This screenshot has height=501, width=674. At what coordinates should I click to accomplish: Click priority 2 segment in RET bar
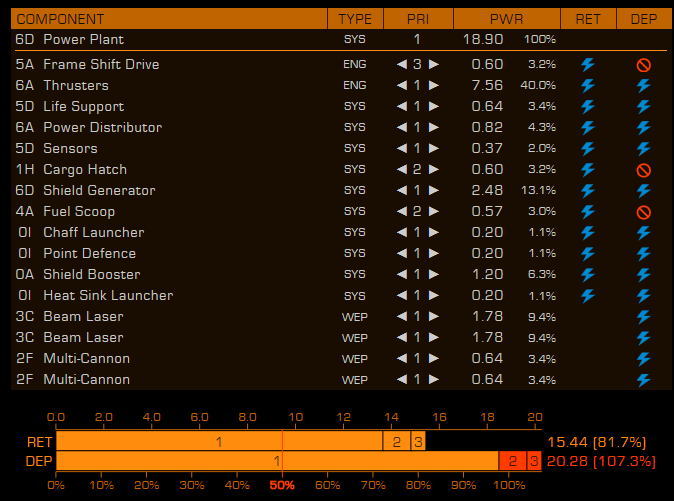[397, 441]
